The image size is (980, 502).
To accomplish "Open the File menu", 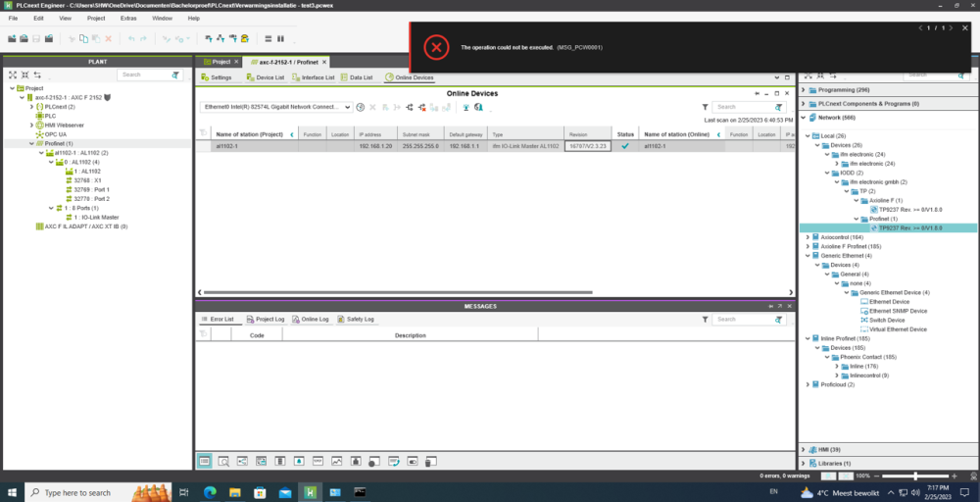I will coord(13,18).
